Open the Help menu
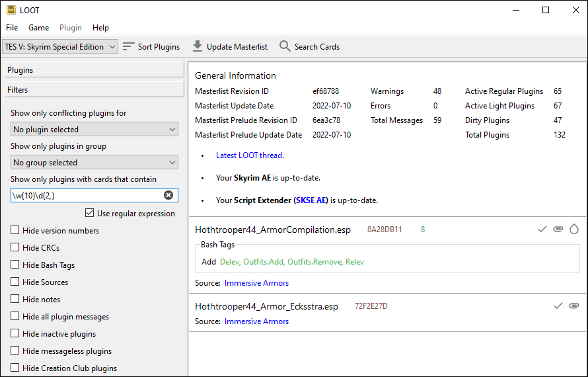This screenshot has height=377, width=588. pos(100,28)
